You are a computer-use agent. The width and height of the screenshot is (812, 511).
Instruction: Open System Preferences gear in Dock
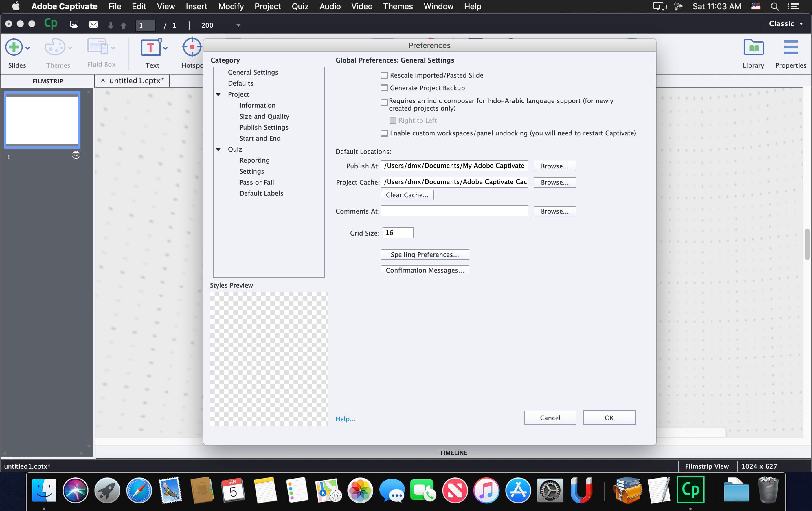pos(550,490)
